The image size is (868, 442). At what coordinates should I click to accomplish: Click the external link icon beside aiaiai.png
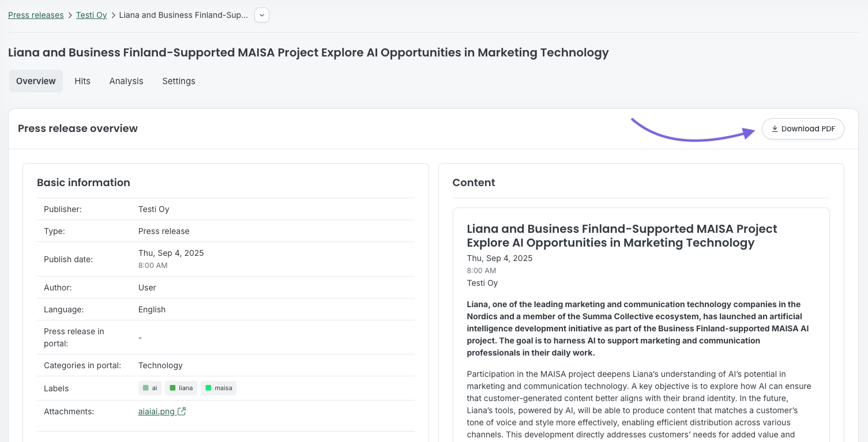point(182,411)
